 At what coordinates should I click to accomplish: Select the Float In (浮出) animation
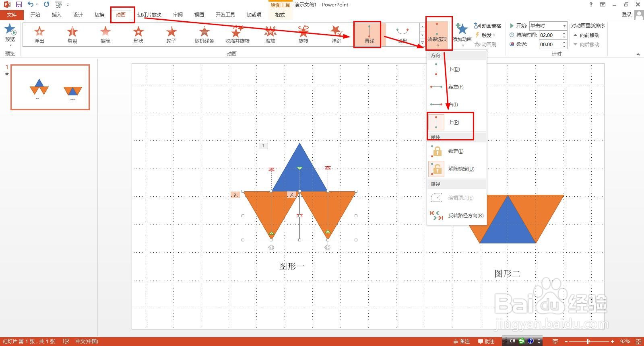39,35
